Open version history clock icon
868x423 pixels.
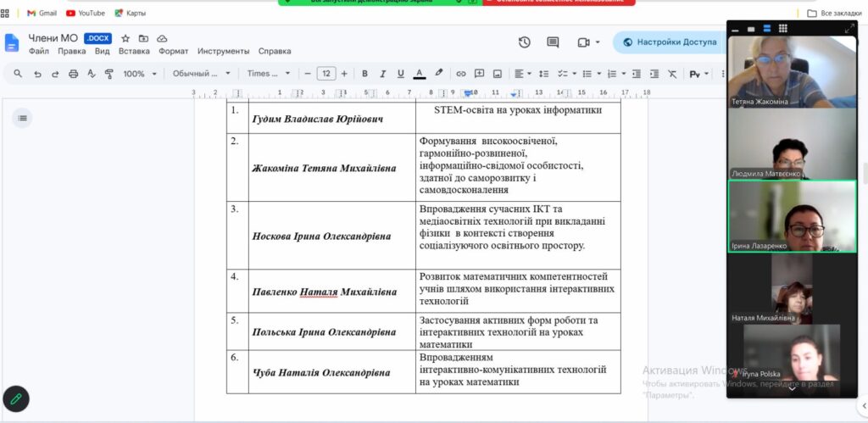click(x=524, y=42)
